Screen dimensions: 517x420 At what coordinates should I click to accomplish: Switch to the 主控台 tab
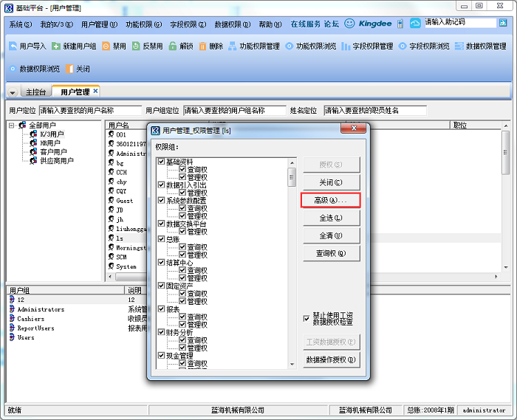[x=35, y=92]
